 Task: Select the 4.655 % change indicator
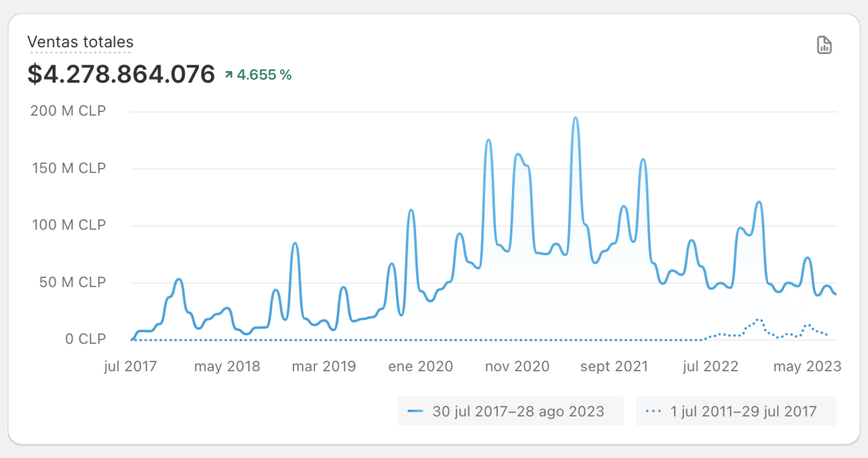(x=264, y=75)
